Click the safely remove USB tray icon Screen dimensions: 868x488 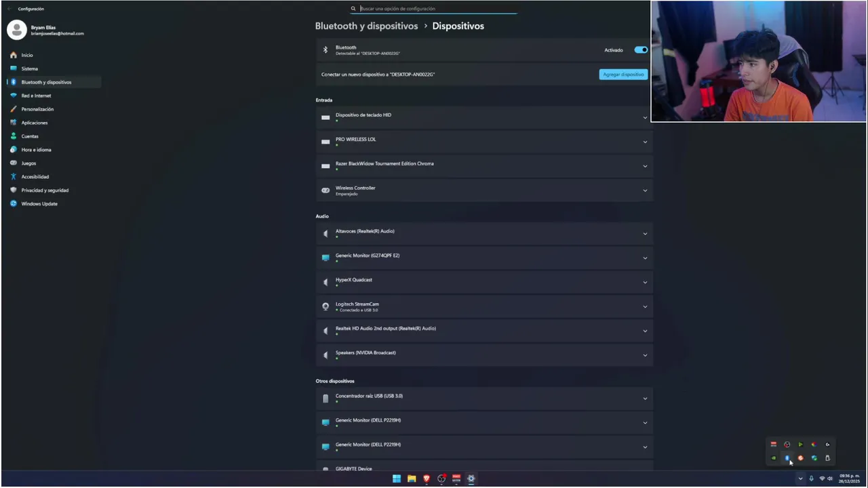tap(827, 458)
